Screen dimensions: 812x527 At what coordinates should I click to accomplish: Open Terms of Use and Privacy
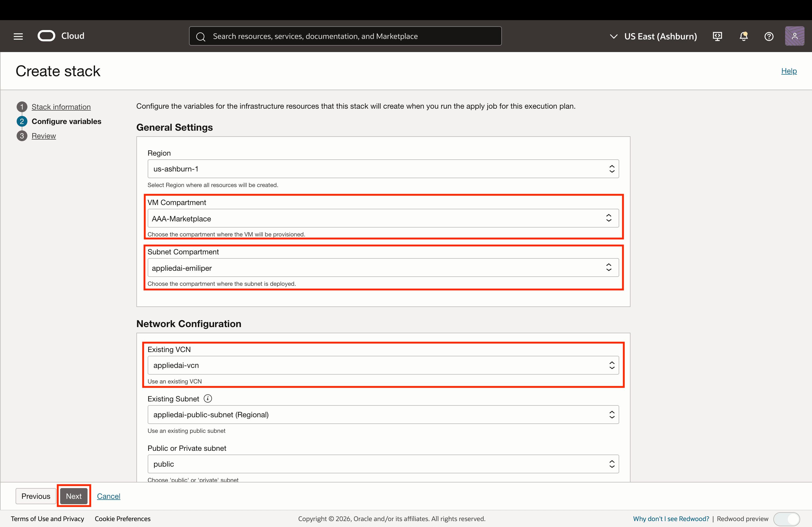[48, 518]
